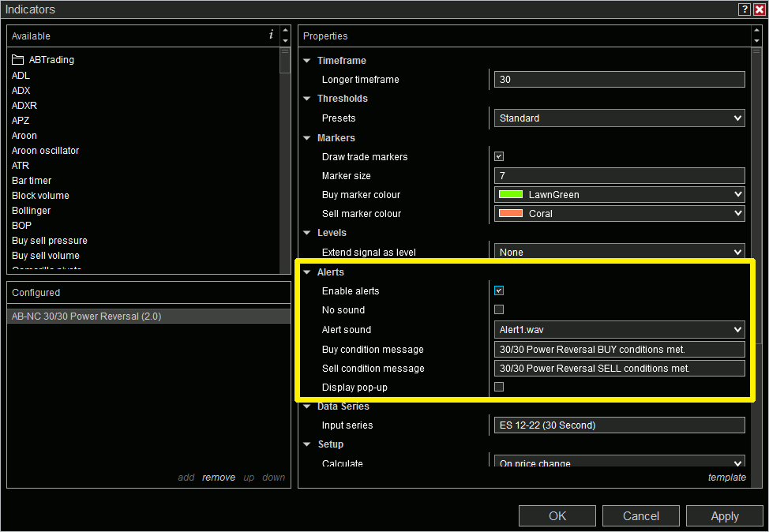Click the info icon in the Available panel

(x=271, y=36)
